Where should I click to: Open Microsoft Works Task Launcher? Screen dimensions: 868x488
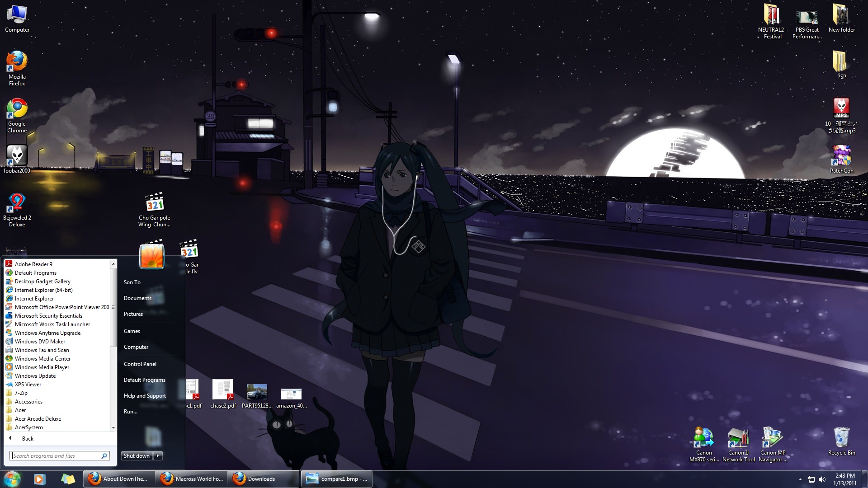pos(57,324)
